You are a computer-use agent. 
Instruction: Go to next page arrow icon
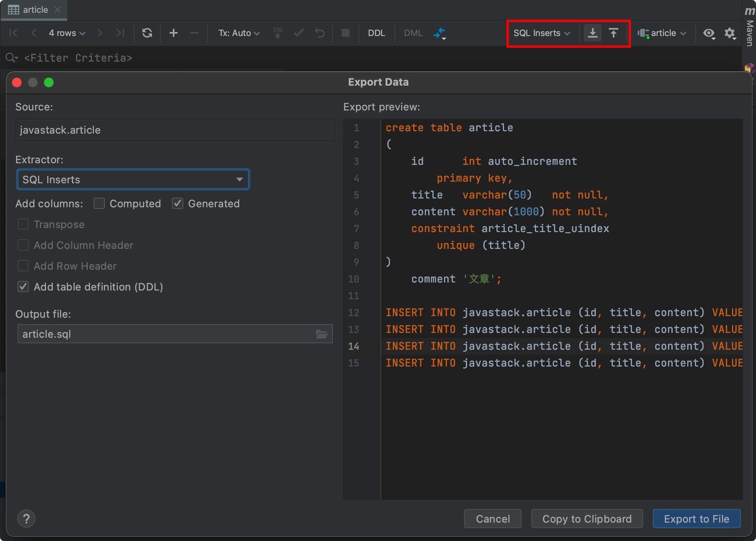[100, 33]
